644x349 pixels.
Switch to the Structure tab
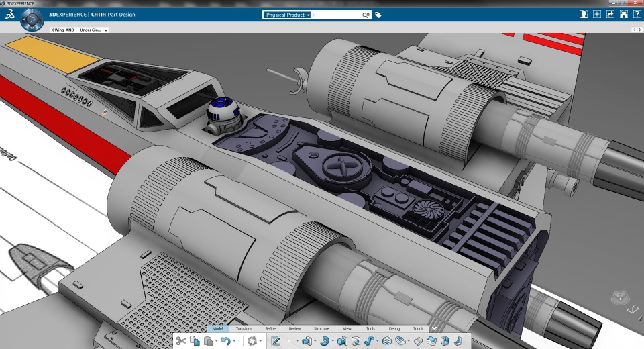pos(321,328)
